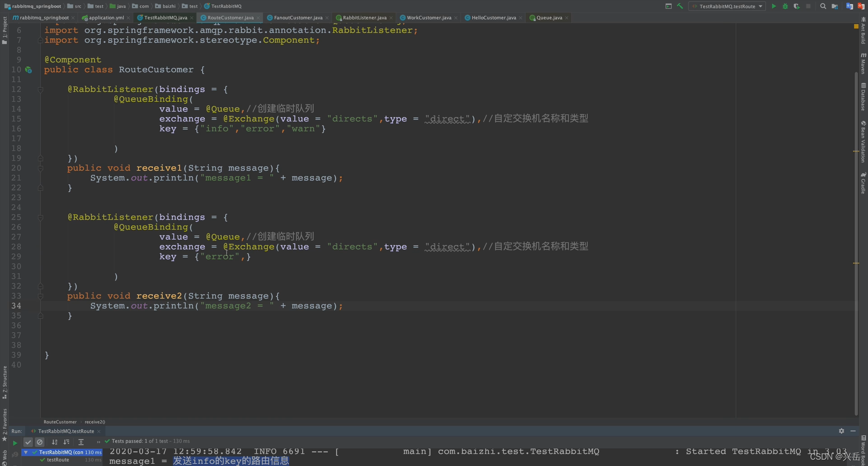Close the TestRabbitMQ.testRoute run tab
This screenshot has width=868, height=466.
[99, 431]
